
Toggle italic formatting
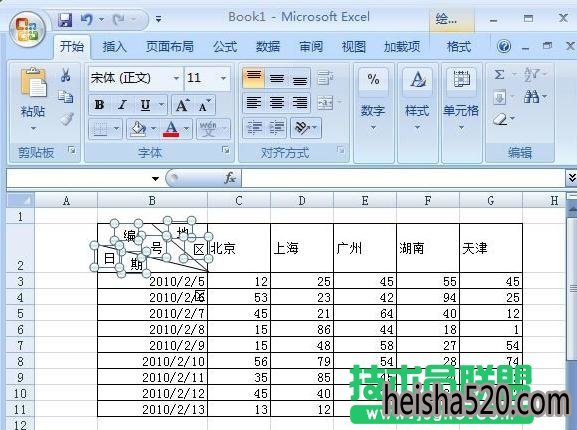tap(122, 105)
